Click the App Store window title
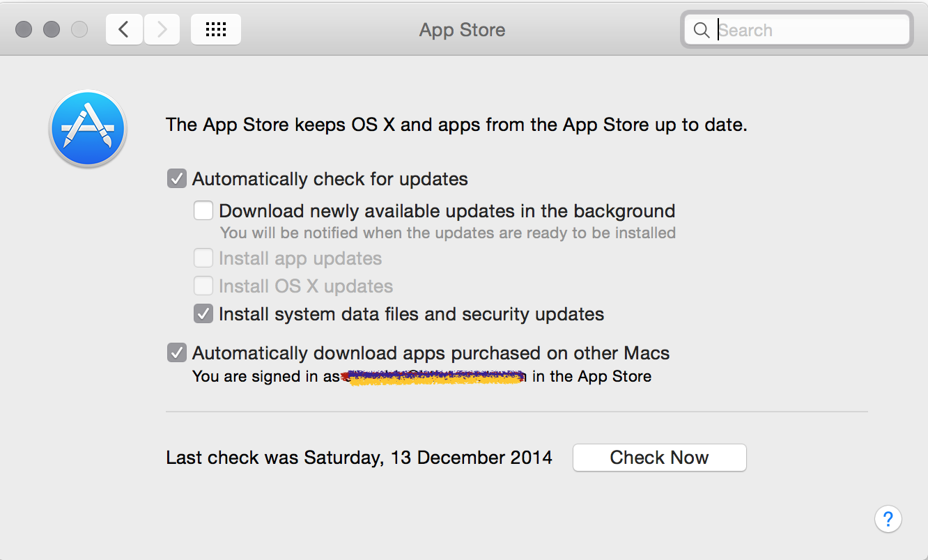 tap(463, 30)
